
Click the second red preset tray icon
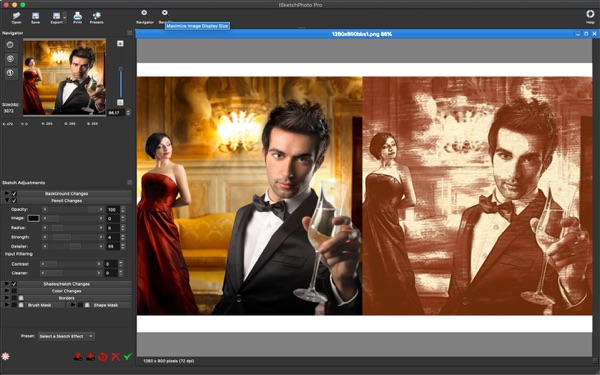click(90, 357)
